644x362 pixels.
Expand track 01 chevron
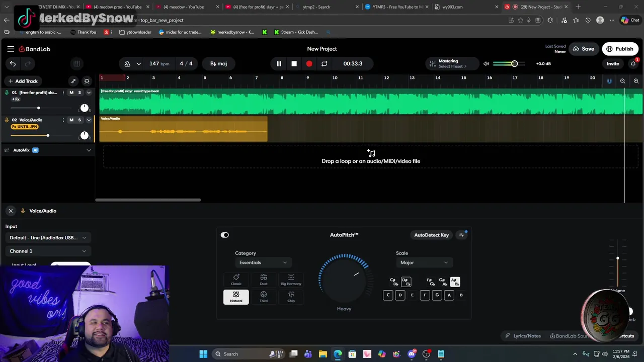point(89,93)
